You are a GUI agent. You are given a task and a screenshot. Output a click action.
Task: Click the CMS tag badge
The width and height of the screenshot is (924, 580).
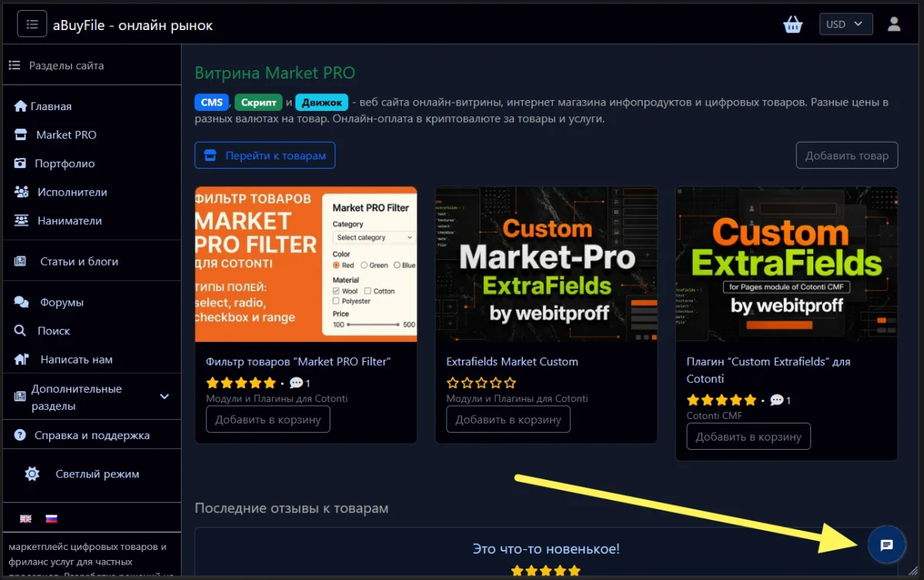point(212,102)
